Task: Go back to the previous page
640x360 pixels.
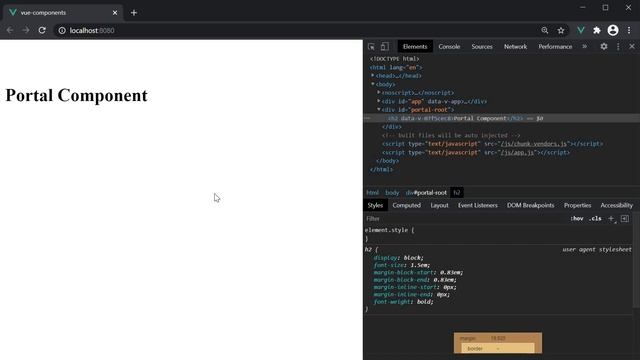Action: [10, 30]
